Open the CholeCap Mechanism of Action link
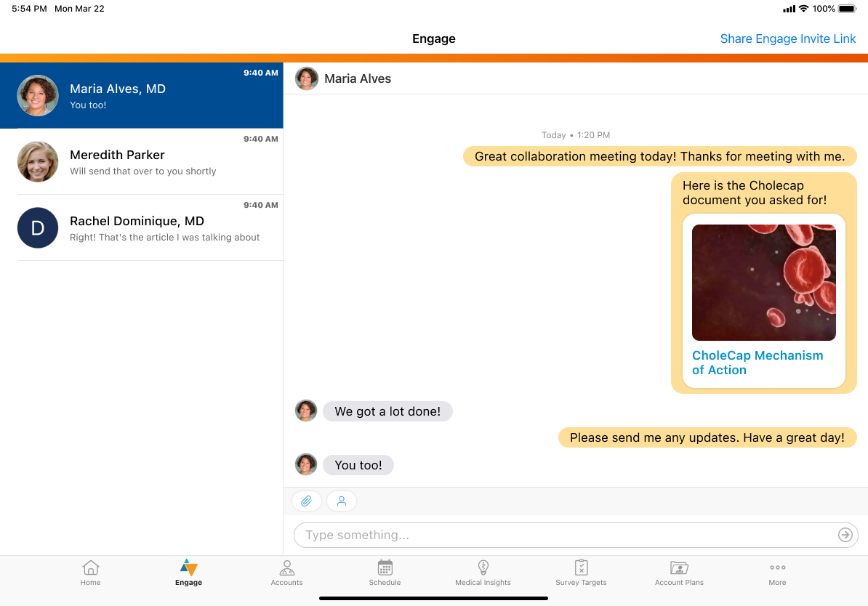The image size is (868, 606). coord(758,363)
